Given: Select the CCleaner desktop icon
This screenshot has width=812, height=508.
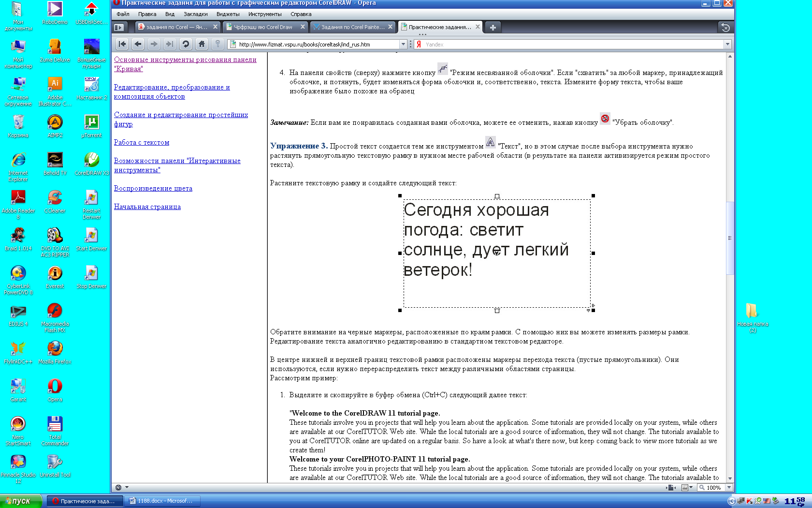Looking at the screenshot, I should [55, 201].
